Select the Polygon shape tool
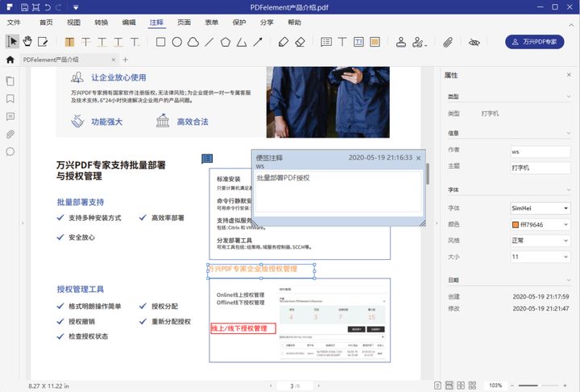Screen dimensions: 580x392 pos(226,42)
